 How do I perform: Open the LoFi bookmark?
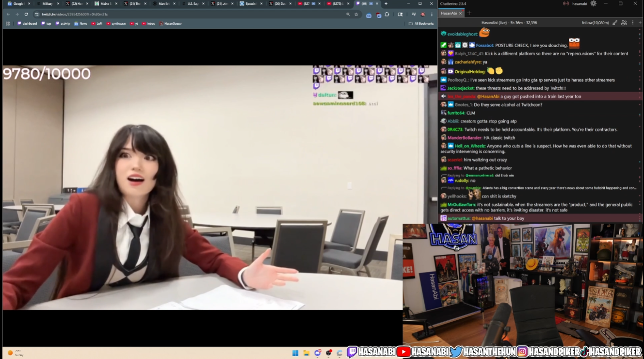(x=97, y=23)
